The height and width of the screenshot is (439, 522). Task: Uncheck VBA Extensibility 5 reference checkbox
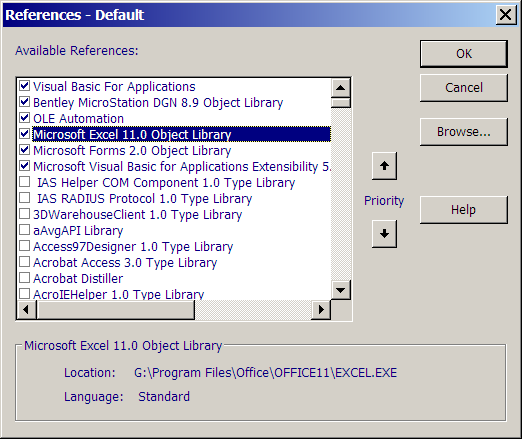[x=24, y=166]
